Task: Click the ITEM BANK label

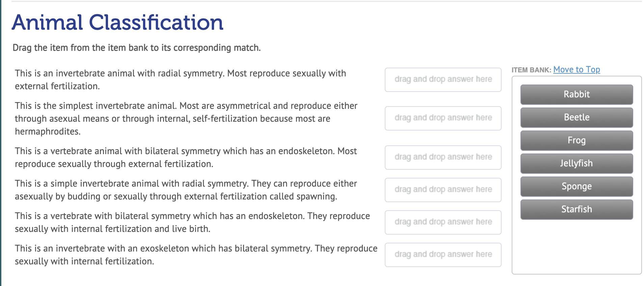Action: pos(531,70)
